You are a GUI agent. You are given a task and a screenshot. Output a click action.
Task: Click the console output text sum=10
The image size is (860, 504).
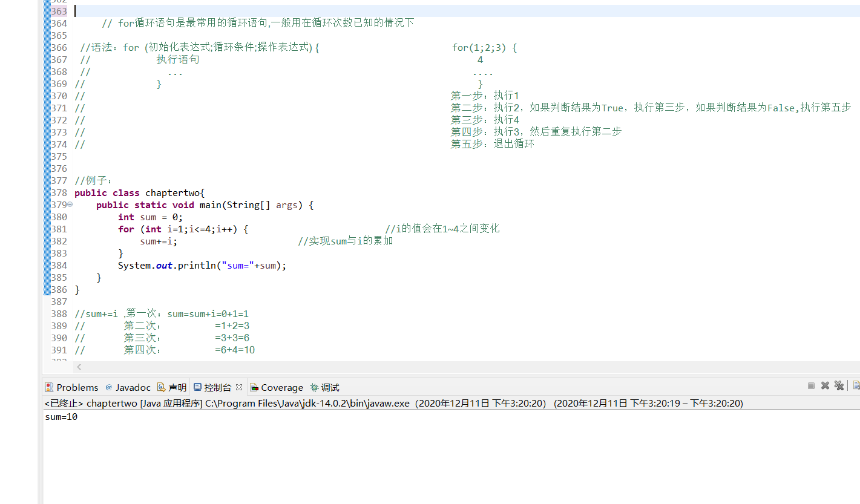click(61, 417)
